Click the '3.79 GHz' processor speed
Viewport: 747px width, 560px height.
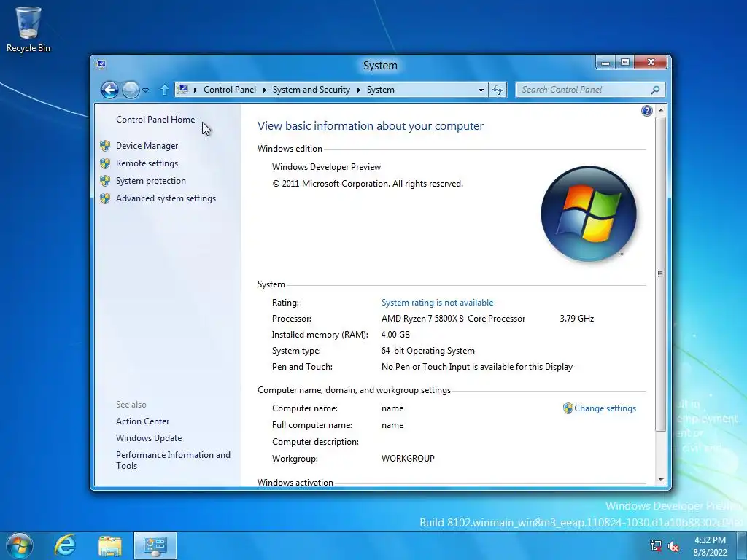click(577, 319)
